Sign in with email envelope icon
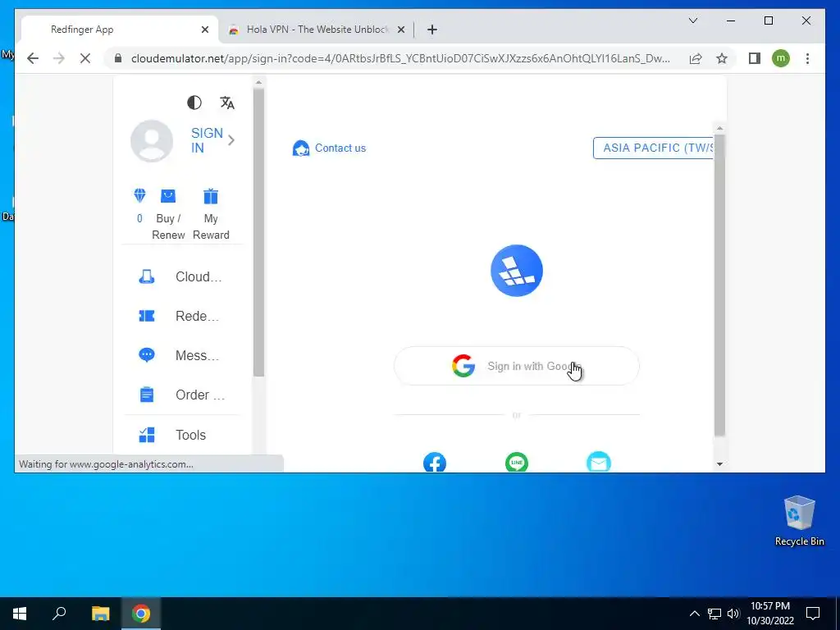 (x=598, y=463)
